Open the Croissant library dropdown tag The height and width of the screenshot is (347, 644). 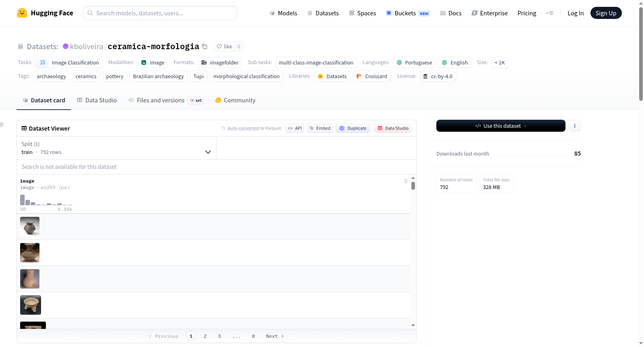click(x=372, y=76)
